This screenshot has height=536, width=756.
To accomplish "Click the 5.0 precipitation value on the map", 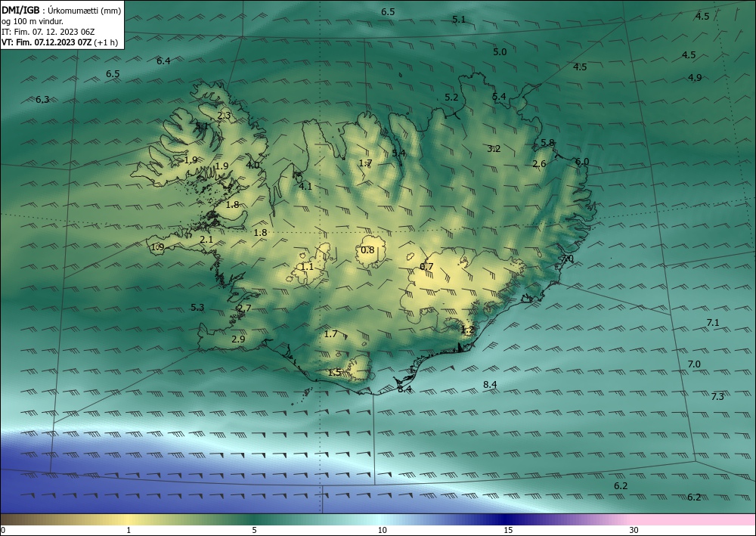I will tap(500, 52).
